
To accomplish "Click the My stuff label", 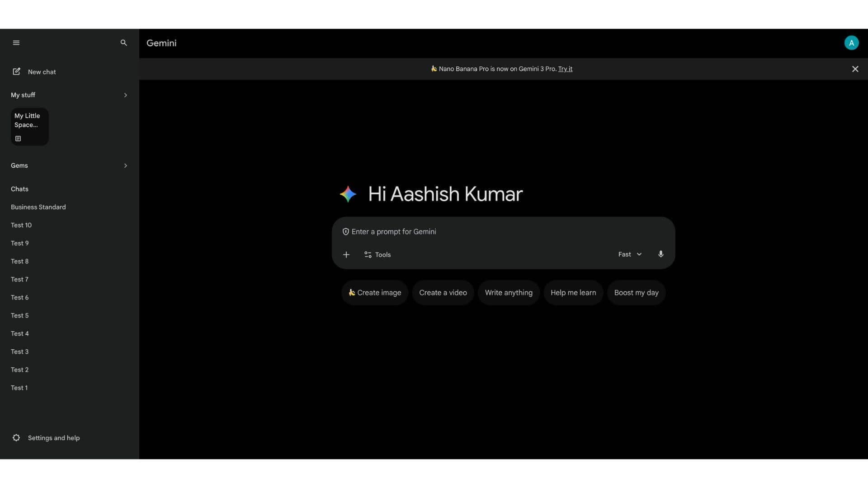I will [23, 95].
